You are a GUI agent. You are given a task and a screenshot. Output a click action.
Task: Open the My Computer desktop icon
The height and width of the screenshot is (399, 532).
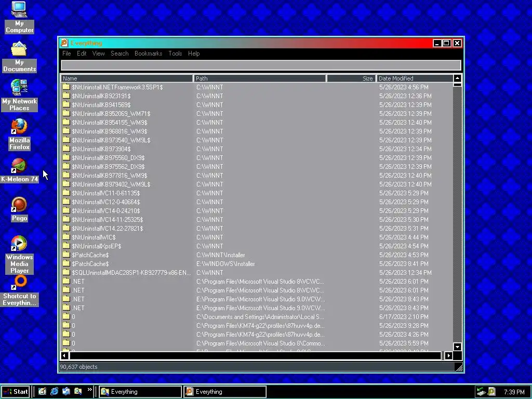click(x=19, y=18)
